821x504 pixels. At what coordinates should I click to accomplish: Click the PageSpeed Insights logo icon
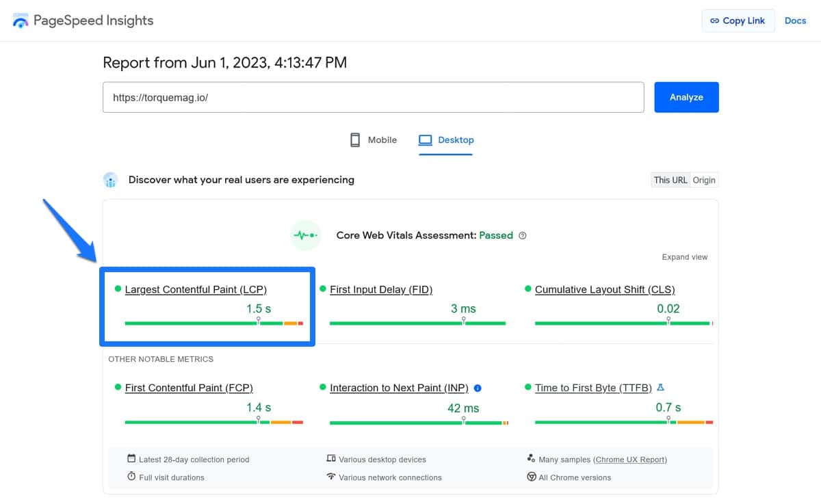(x=21, y=21)
